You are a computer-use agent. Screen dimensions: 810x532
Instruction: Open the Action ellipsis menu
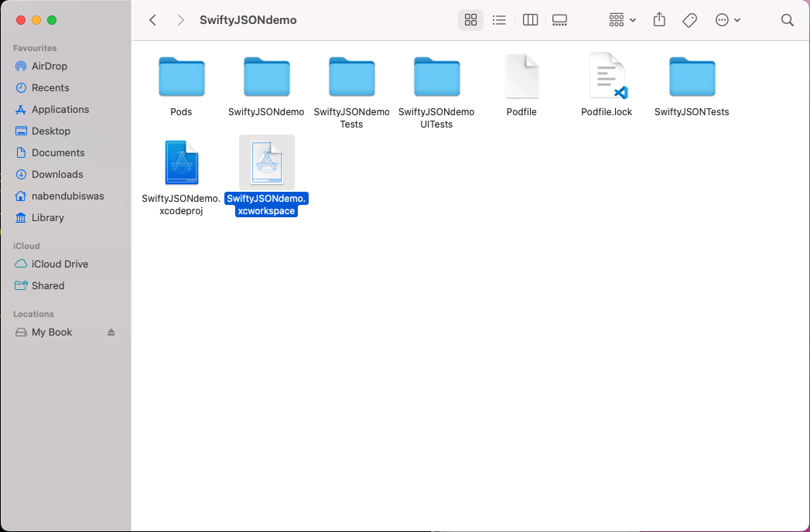point(728,20)
